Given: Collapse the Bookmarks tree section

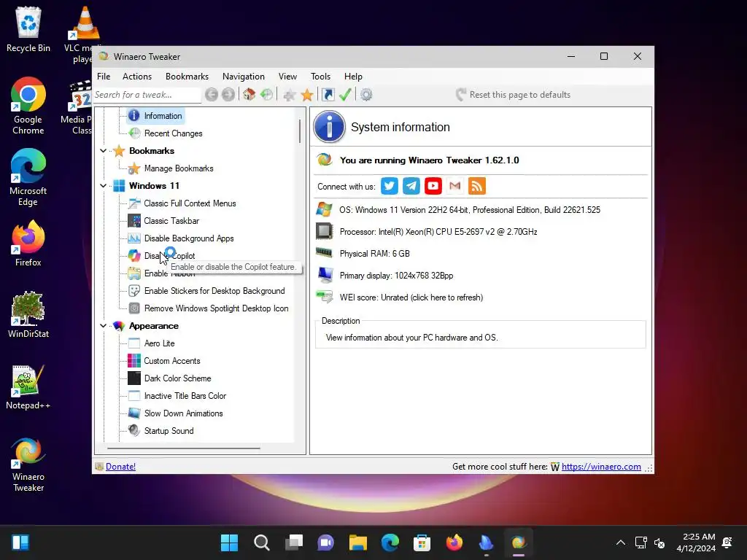Looking at the screenshot, I should [103, 151].
